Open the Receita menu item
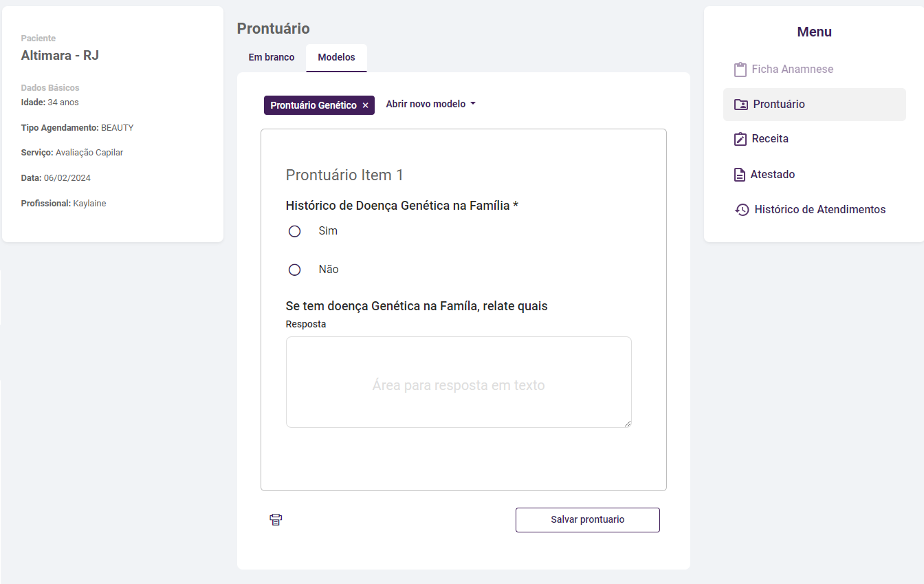 point(770,139)
